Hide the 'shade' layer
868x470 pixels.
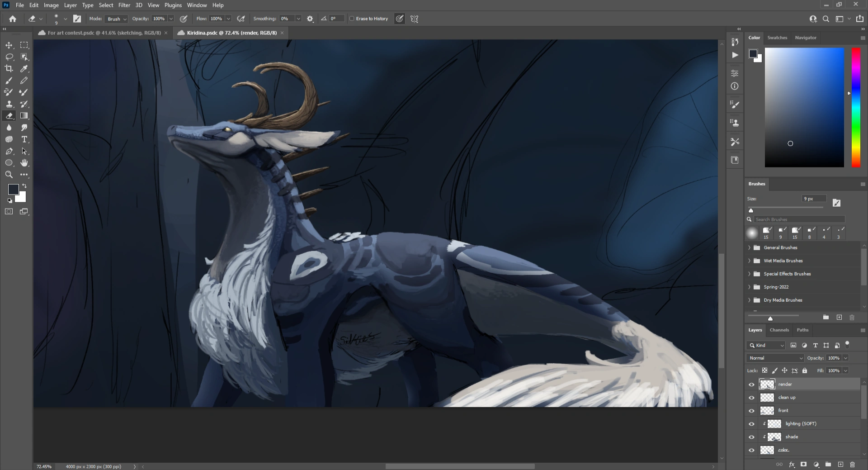click(x=751, y=437)
